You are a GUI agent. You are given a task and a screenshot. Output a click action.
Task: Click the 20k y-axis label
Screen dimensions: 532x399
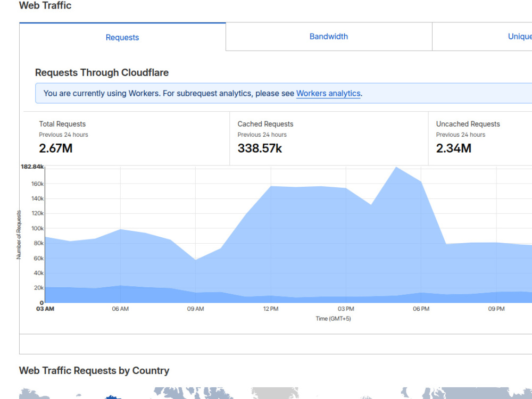click(x=39, y=288)
